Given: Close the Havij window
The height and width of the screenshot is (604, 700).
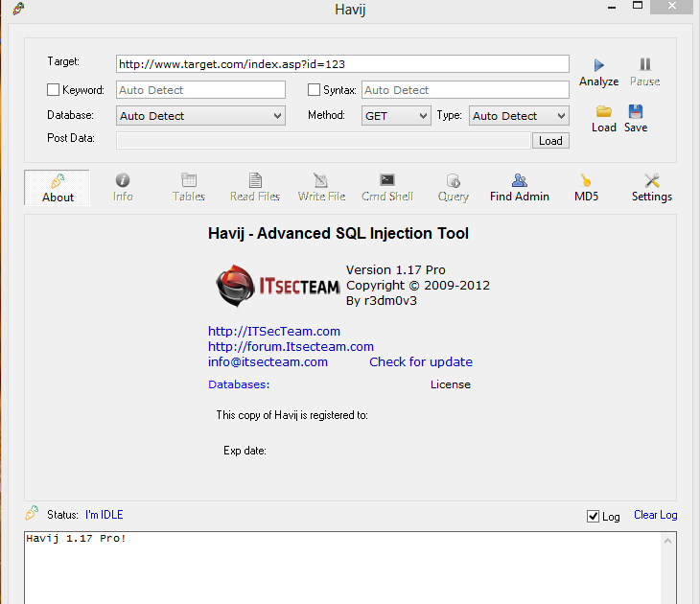Looking at the screenshot, I should click(x=672, y=7).
